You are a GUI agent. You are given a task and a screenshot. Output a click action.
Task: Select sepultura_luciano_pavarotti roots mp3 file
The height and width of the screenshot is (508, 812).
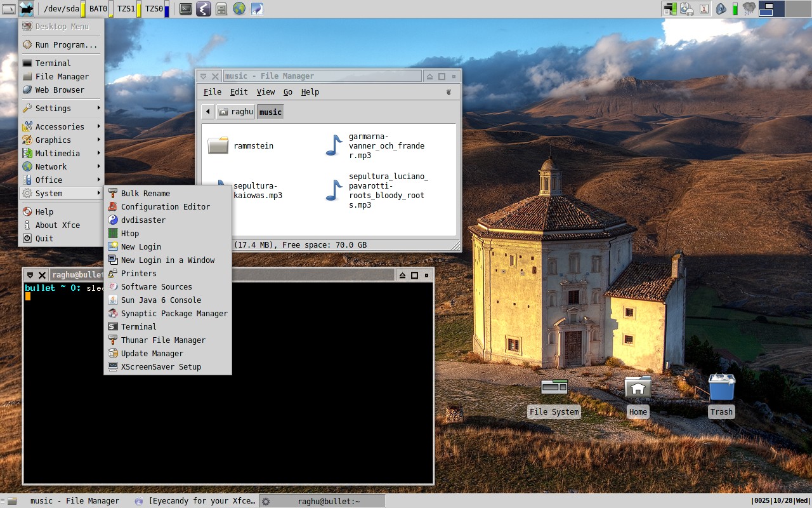point(376,190)
